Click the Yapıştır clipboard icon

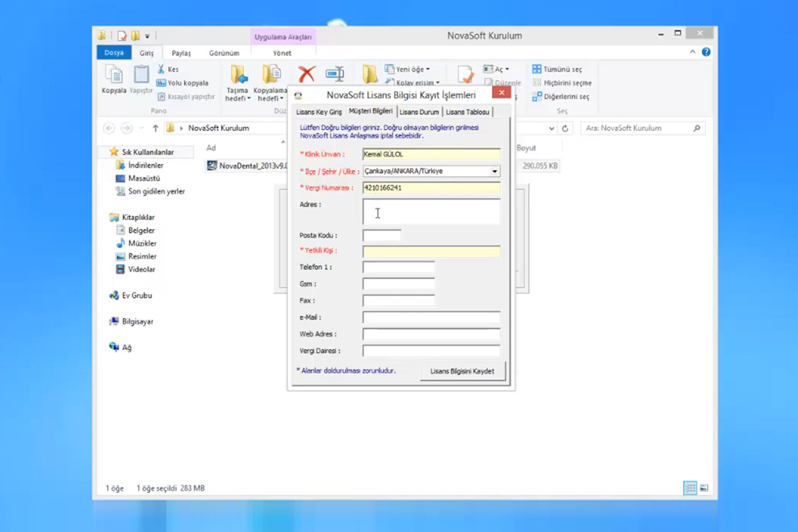141,79
